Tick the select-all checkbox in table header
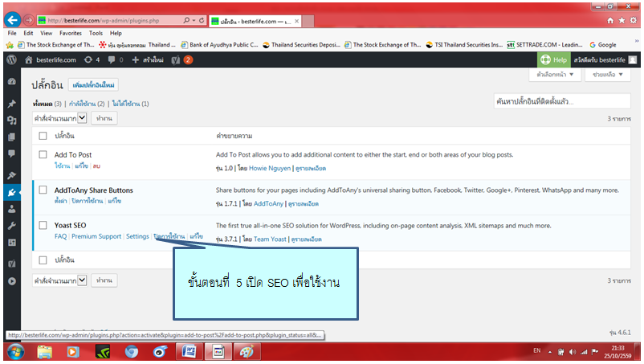 [43, 136]
